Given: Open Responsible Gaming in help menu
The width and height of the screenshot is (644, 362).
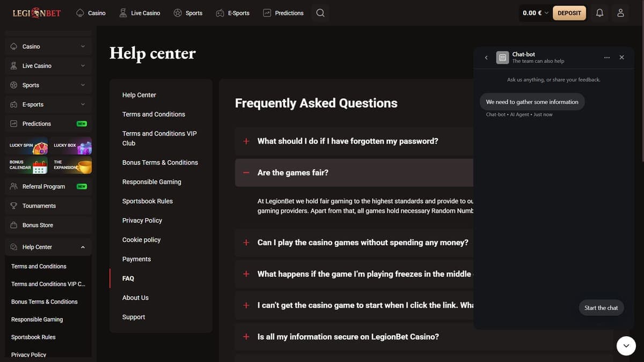Looking at the screenshot, I should pyautogui.click(x=152, y=182).
